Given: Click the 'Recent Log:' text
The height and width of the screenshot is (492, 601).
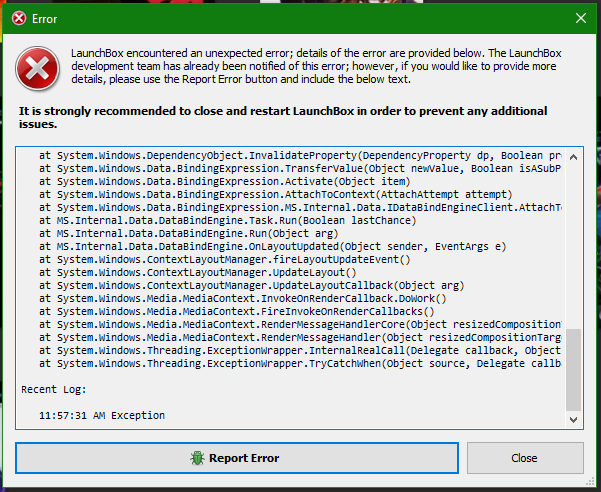Looking at the screenshot, I should point(54,390).
